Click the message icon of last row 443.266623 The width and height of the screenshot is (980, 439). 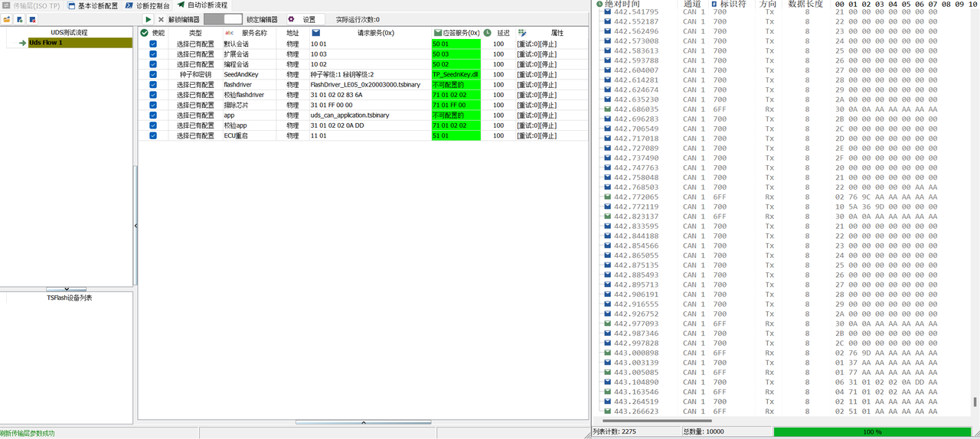(608, 411)
